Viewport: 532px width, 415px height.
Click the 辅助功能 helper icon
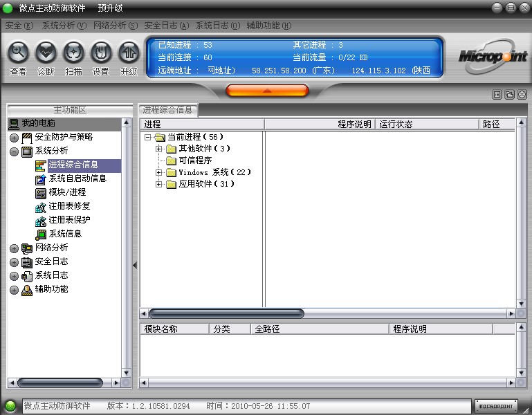[27, 290]
